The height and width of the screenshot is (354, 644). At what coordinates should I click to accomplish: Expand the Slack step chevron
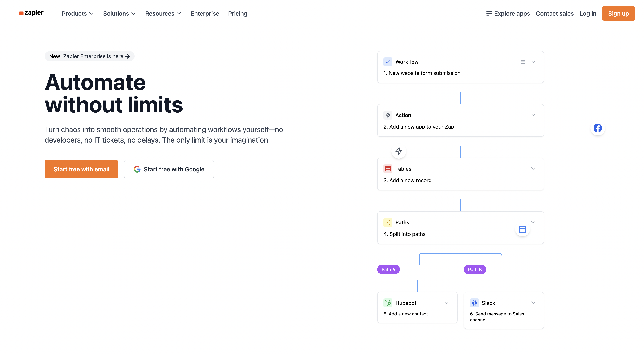click(533, 303)
